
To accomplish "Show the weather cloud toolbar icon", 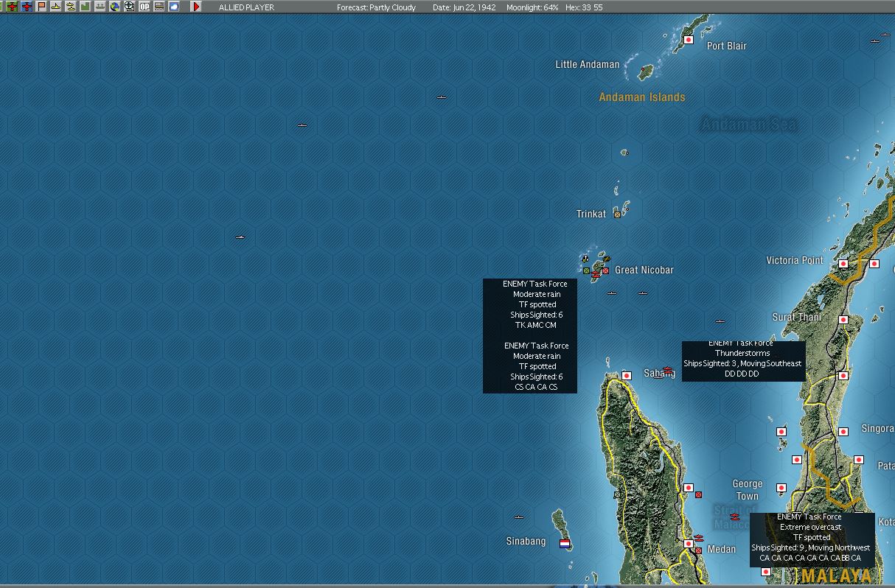I will (174, 7).
